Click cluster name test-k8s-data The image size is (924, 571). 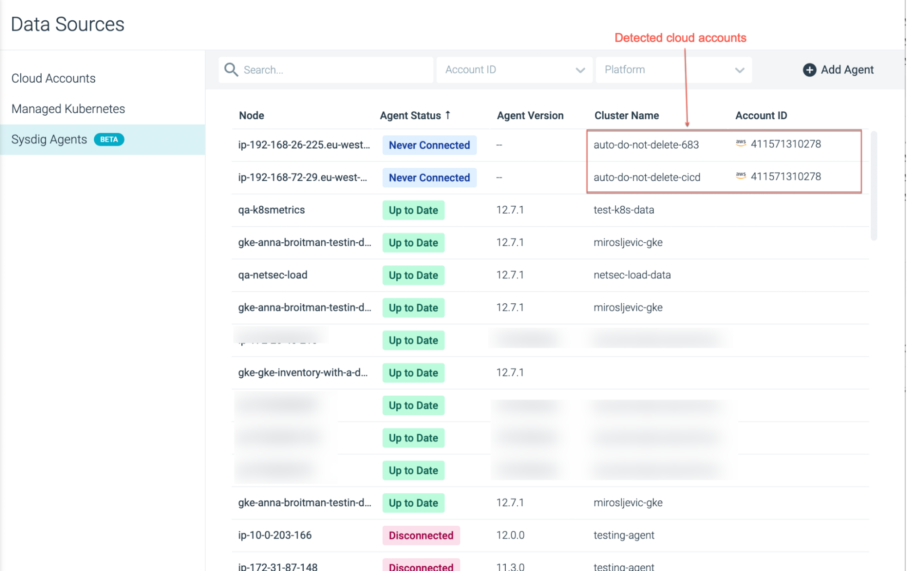click(624, 210)
